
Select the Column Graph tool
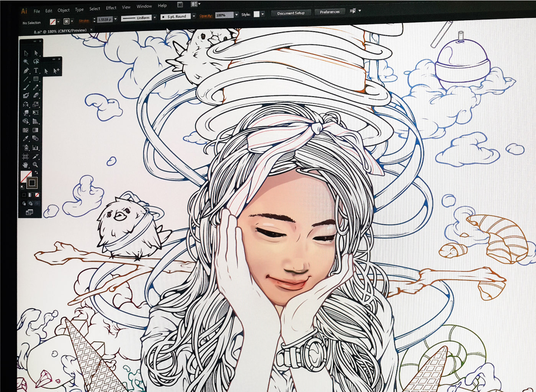[x=36, y=148]
